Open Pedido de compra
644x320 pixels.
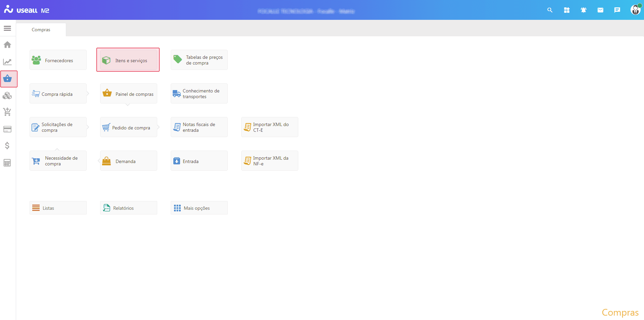[129, 127]
